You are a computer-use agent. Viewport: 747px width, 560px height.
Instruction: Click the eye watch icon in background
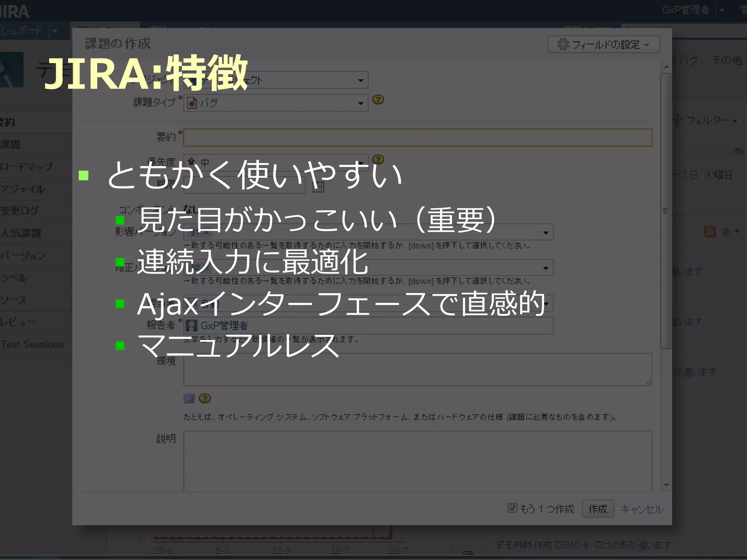coord(738,151)
